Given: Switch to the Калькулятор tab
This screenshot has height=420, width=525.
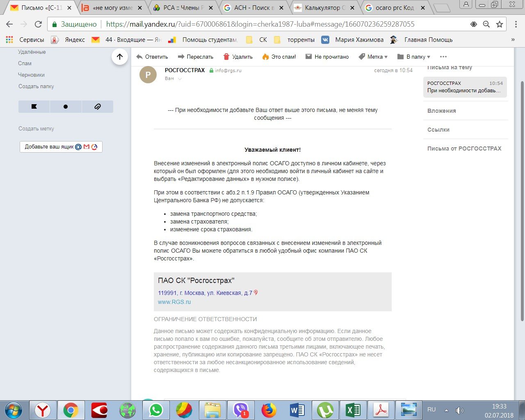Looking at the screenshot, I should coord(325,8).
